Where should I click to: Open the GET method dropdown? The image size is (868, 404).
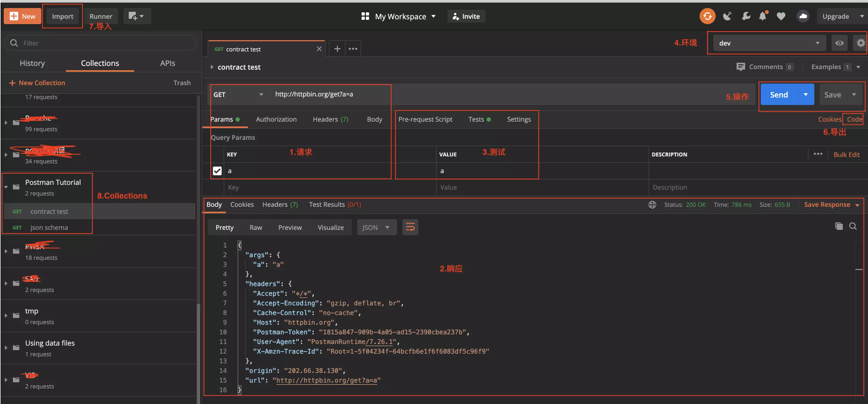coord(238,95)
